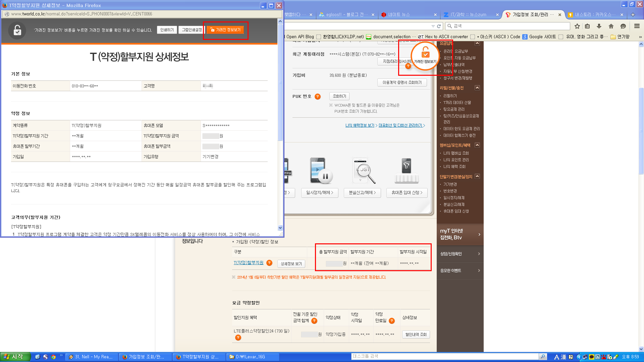The width and height of the screenshot is (644, 362).
Task: Click the orange unlock 가려진 정보보기 circle icon
Action: 425,56
